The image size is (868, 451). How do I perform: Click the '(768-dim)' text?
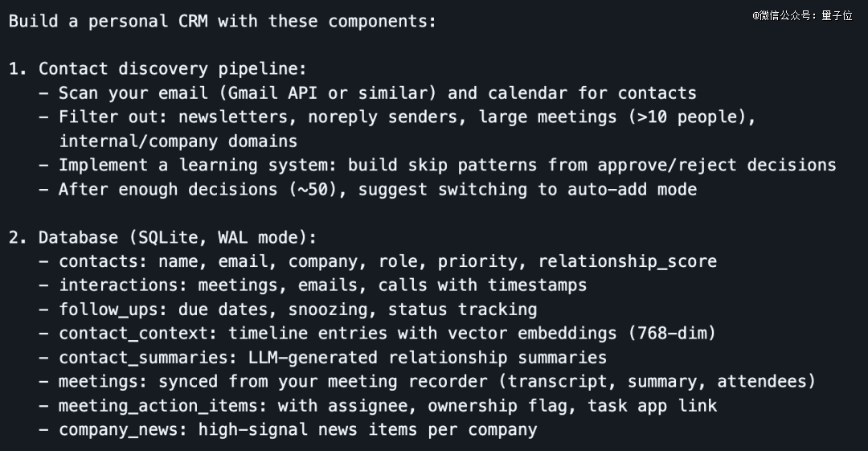(672, 334)
